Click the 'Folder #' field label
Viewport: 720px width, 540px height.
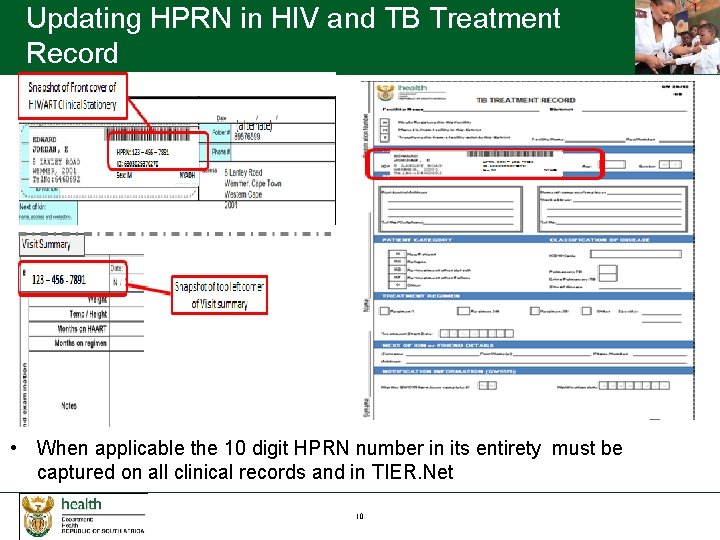(219, 133)
